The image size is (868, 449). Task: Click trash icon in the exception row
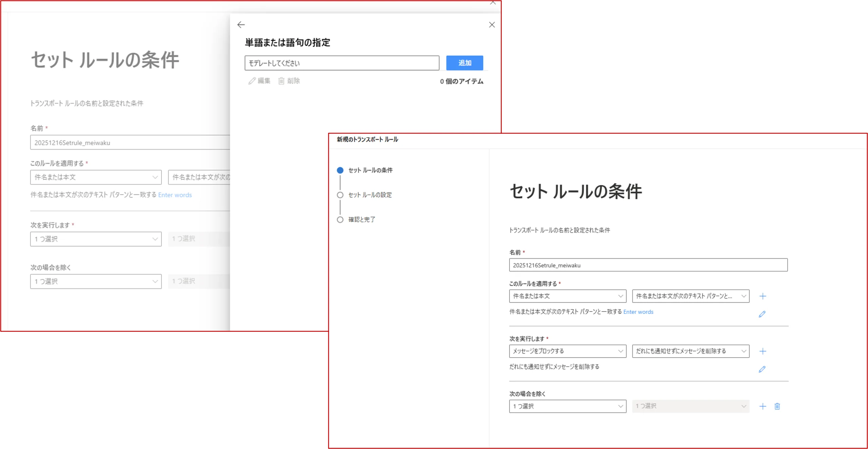[777, 406]
